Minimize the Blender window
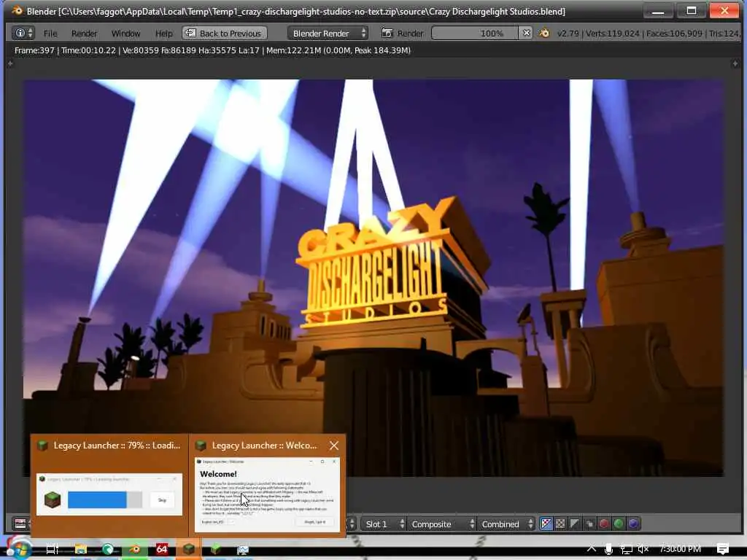The height and width of the screenshot is (560, 747). (x=658, y=10)
